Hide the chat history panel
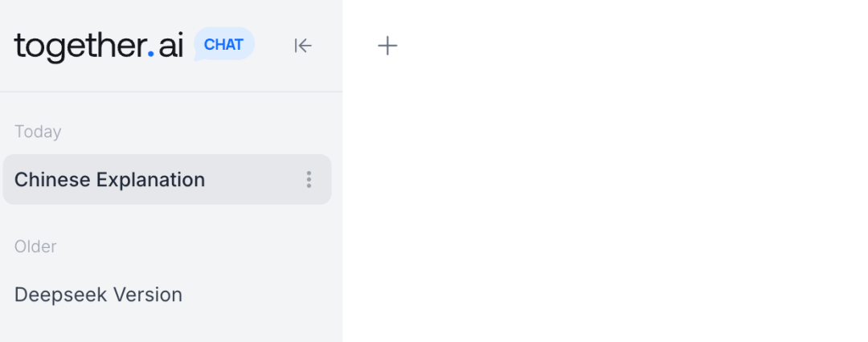Image resolution: width=868 pixels, height=342 pixels. point(302,46)
